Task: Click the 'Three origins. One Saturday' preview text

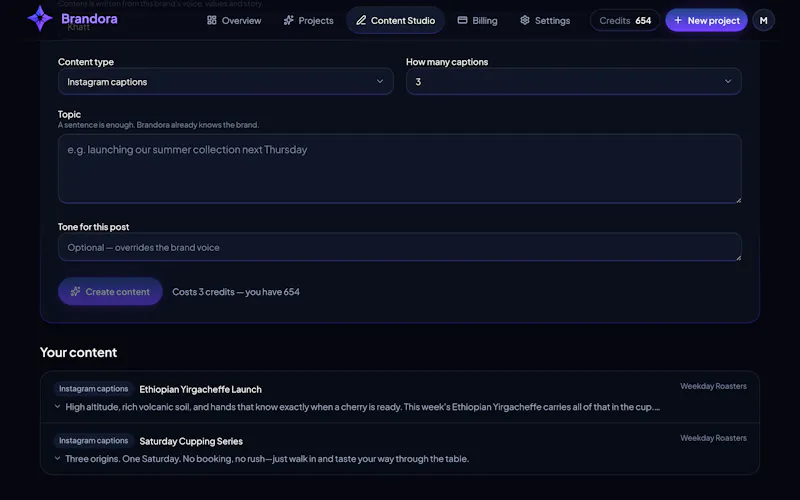Action: [267, 459]
